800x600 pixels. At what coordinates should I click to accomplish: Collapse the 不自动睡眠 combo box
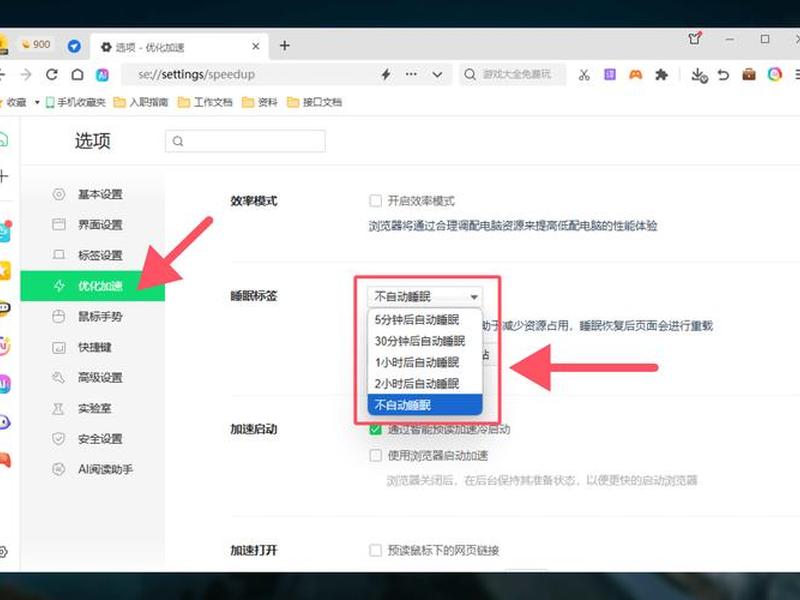(x=425, y=296)
